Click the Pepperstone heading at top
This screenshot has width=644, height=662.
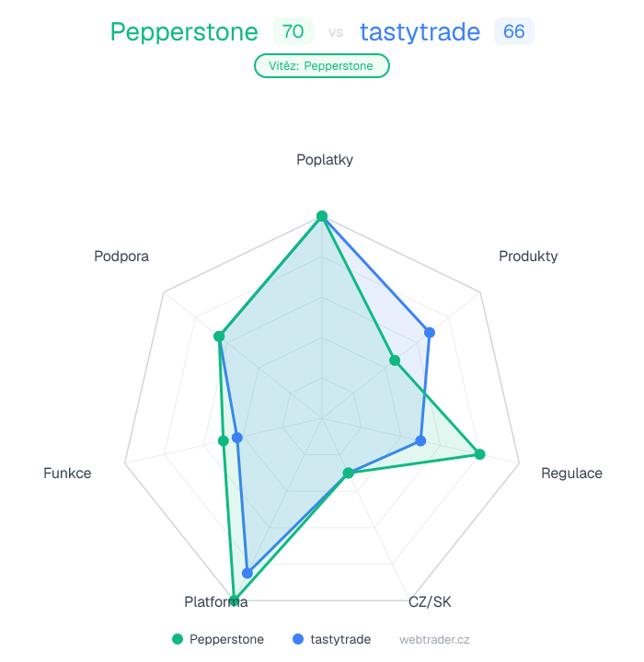point(184,32)
